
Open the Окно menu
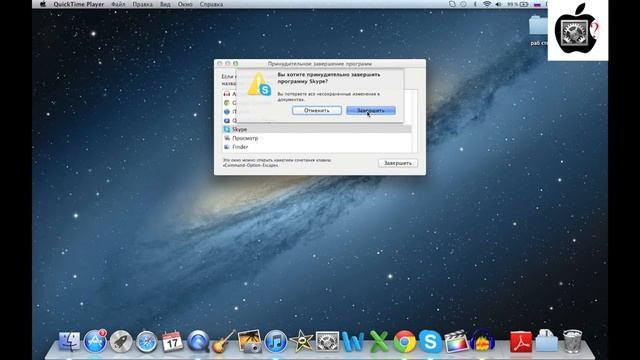click(185, 4)
